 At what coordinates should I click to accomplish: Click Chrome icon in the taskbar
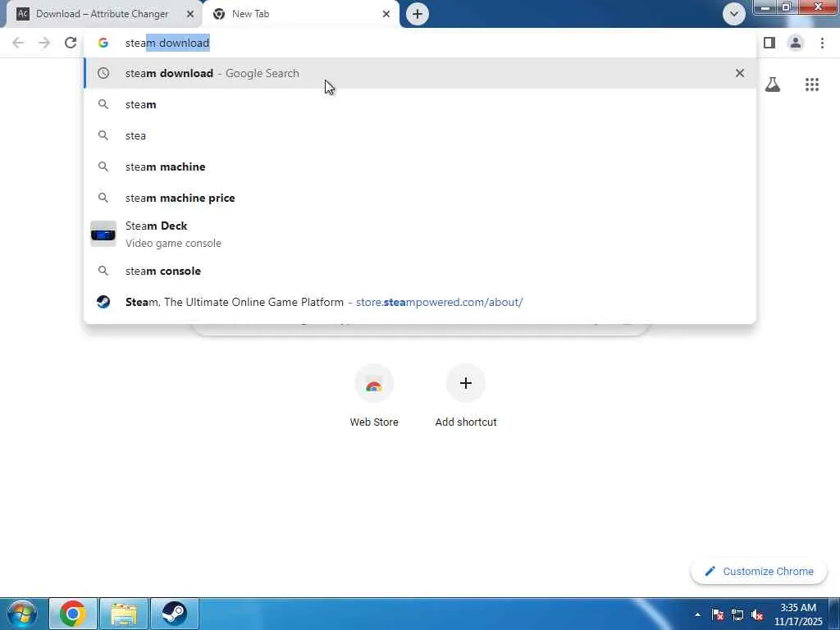point(73,614)
